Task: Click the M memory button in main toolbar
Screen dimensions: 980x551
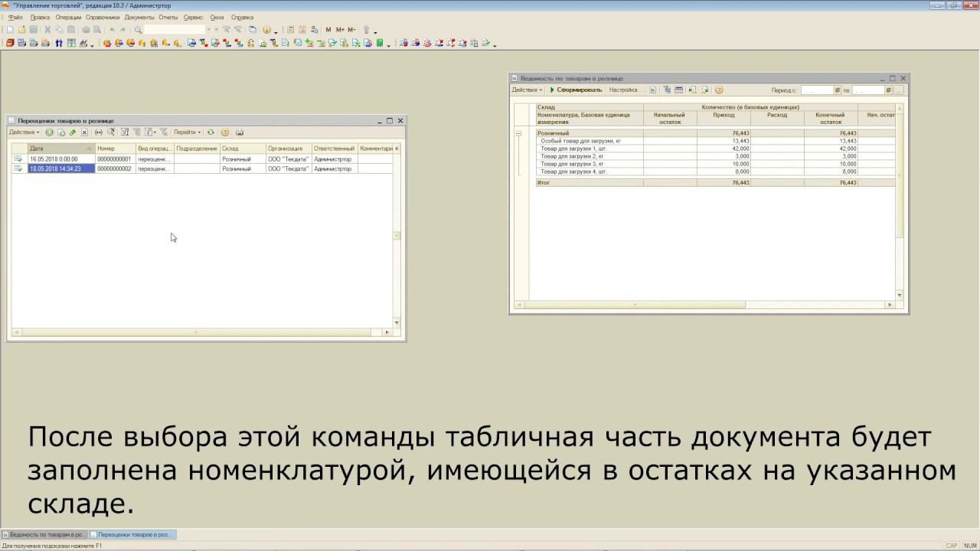Action: click(328, 30)
